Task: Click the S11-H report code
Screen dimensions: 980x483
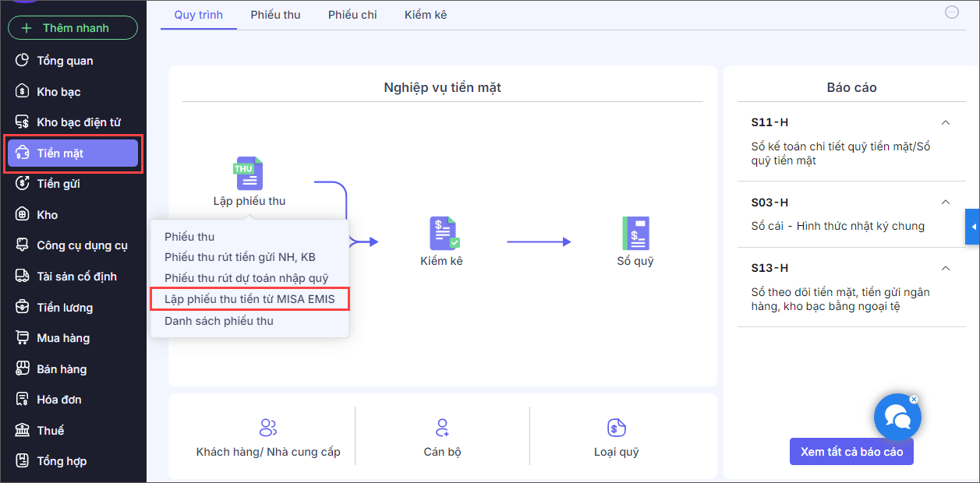Action: point(769,122)
